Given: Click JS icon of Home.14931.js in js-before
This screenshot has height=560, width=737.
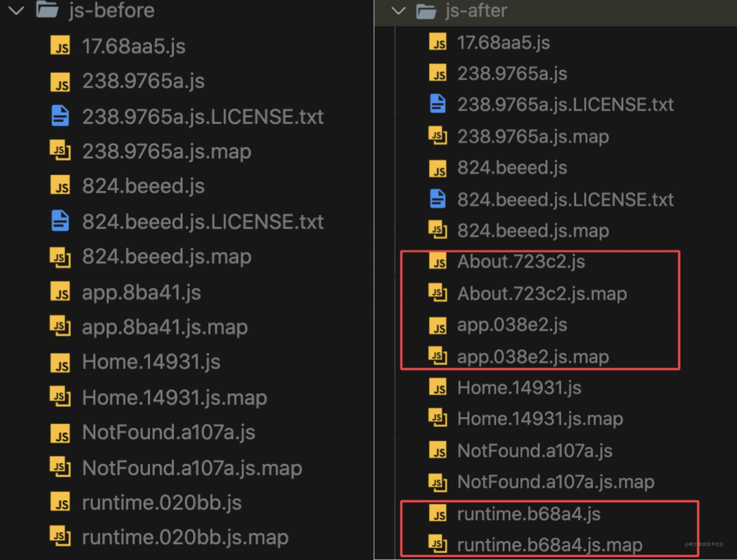Looking at the screenshot, I should (x=60, y=363).
